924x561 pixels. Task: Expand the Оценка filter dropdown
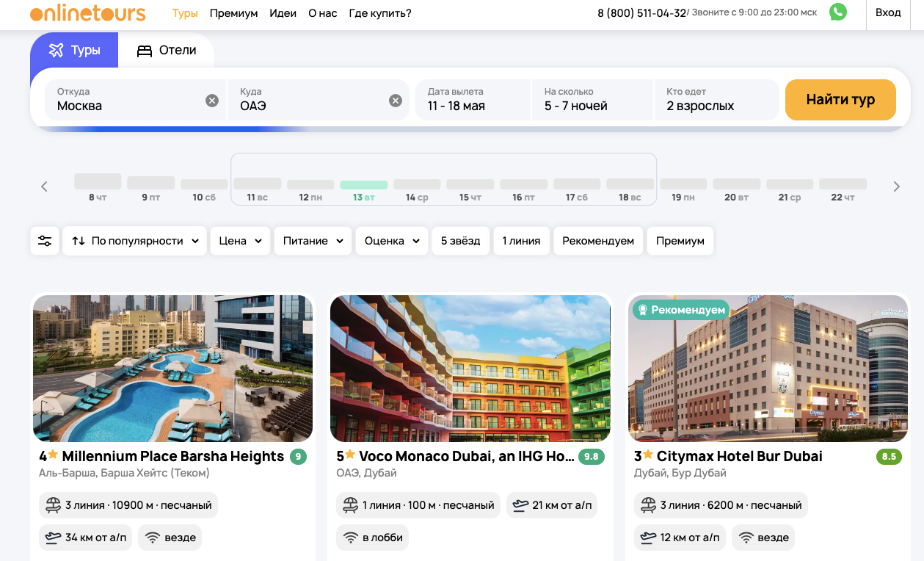click(x=393, y=241)
